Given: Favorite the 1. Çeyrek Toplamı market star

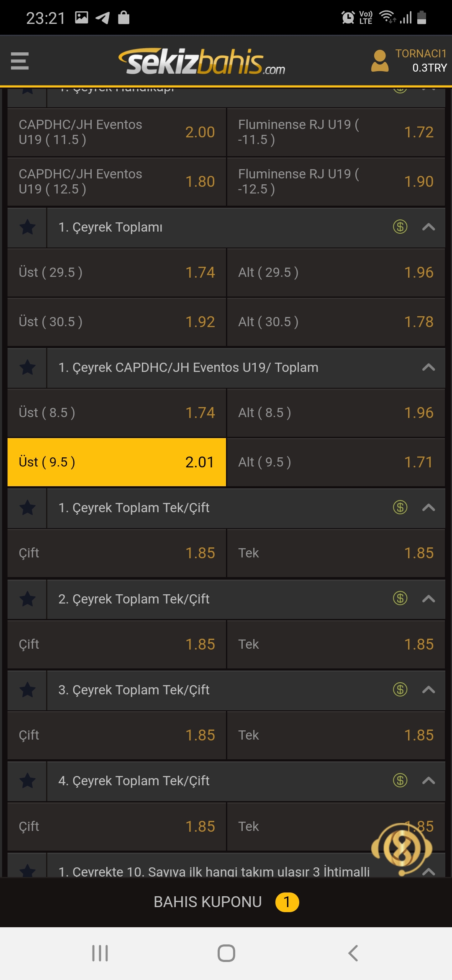Looking at the screenshot, I should (28, 227).
